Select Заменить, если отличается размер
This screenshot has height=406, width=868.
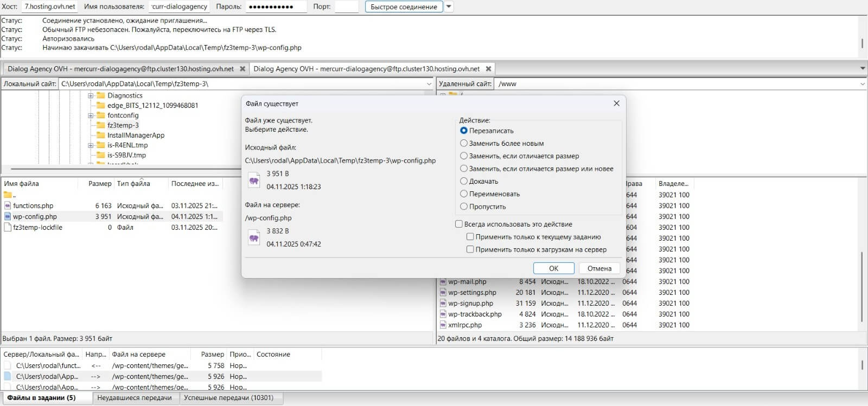click(x=463, y=156)
